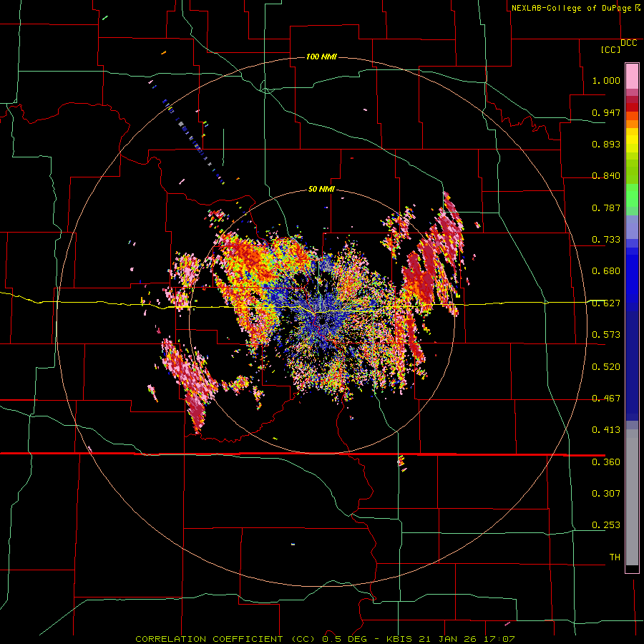Click the 1.000 legend value

[x=606, y=80]
